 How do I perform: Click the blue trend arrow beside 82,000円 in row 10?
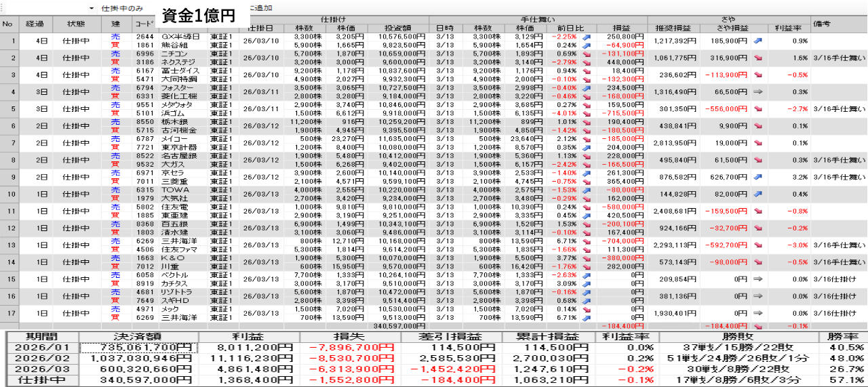click(x=757, y=194)
